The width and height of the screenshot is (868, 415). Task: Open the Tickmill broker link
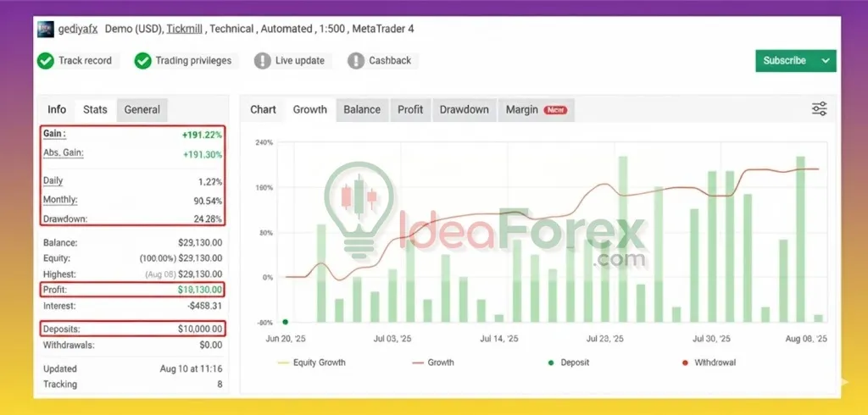186,29
